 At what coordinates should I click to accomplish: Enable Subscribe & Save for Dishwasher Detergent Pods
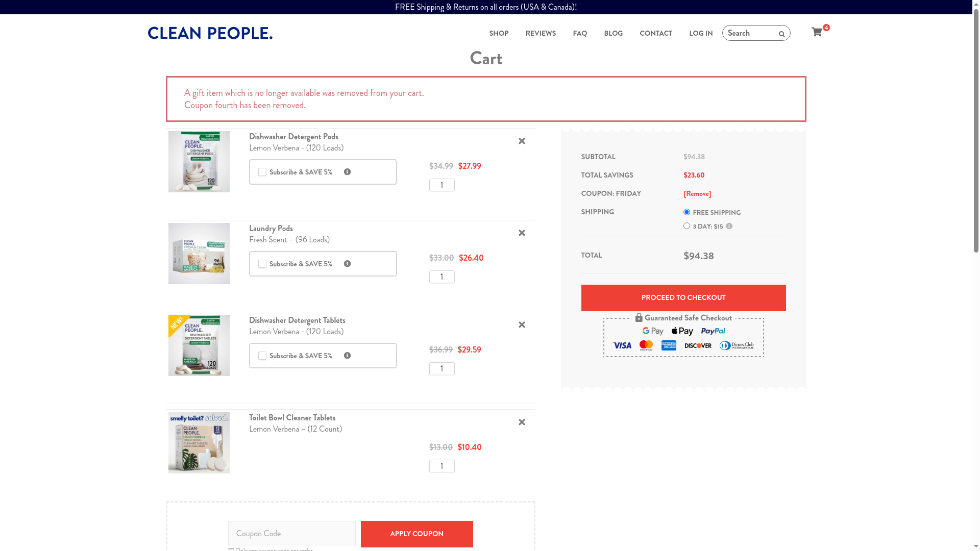tap(262, 172)
